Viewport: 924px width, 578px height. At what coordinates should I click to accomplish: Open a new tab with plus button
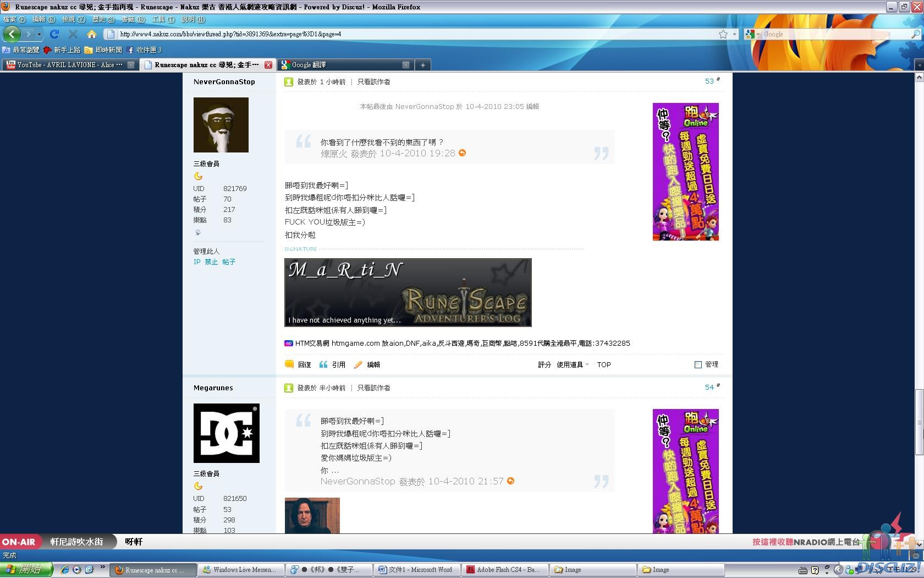422,65
